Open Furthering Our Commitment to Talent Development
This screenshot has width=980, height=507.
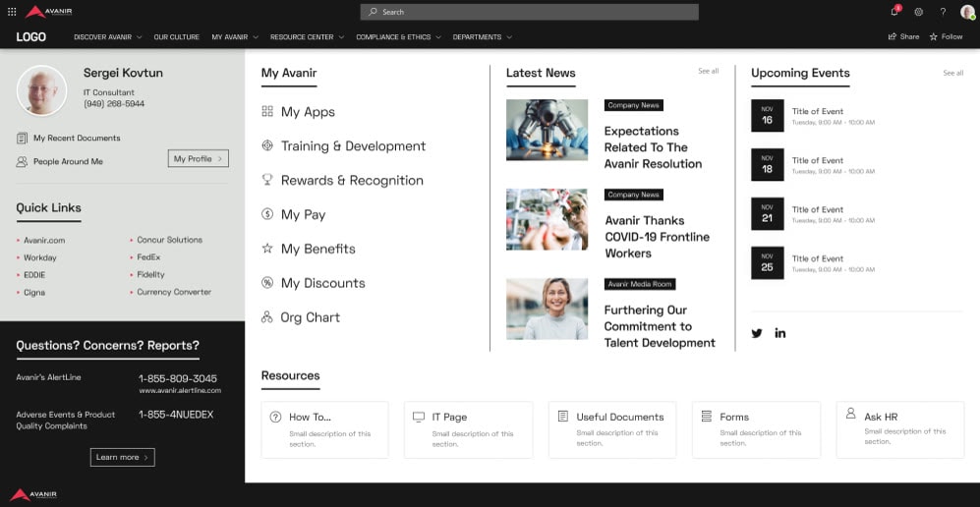tap(660, 326)
